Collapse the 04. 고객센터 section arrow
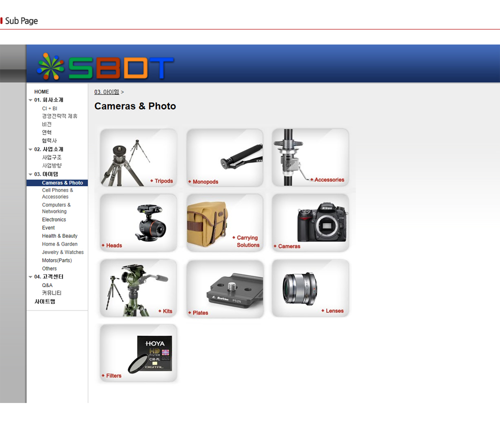This screenshot has height=448, width=500. pos(30,277)
